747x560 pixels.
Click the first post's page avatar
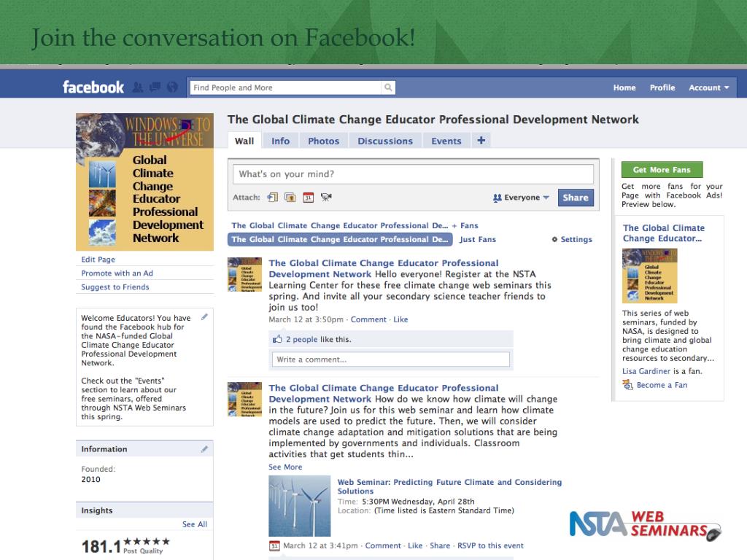[x=244, y=274]
